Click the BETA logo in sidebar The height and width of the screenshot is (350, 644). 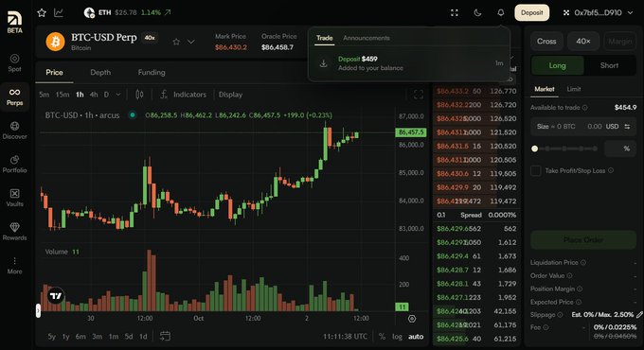[x=14, y=22]
